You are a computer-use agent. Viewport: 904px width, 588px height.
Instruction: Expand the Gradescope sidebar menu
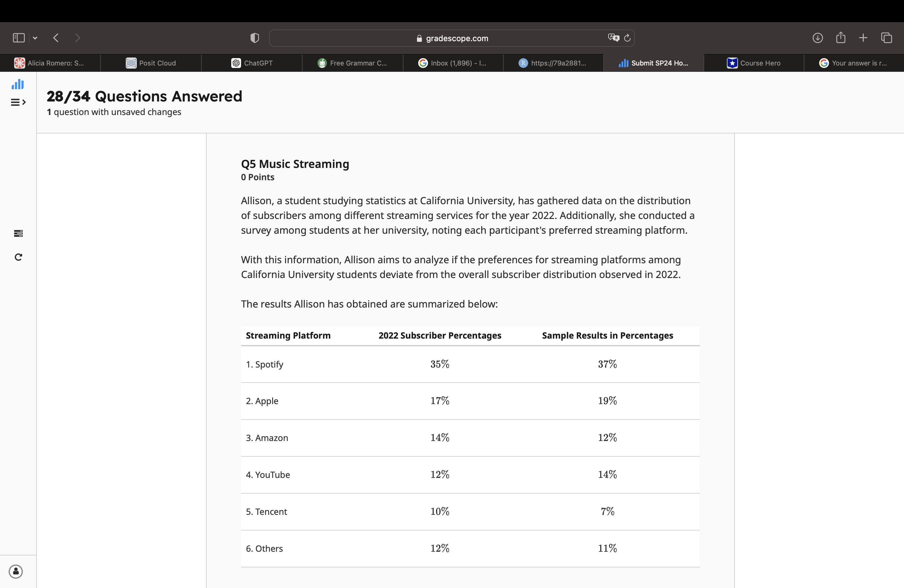(x=18, y=102)
